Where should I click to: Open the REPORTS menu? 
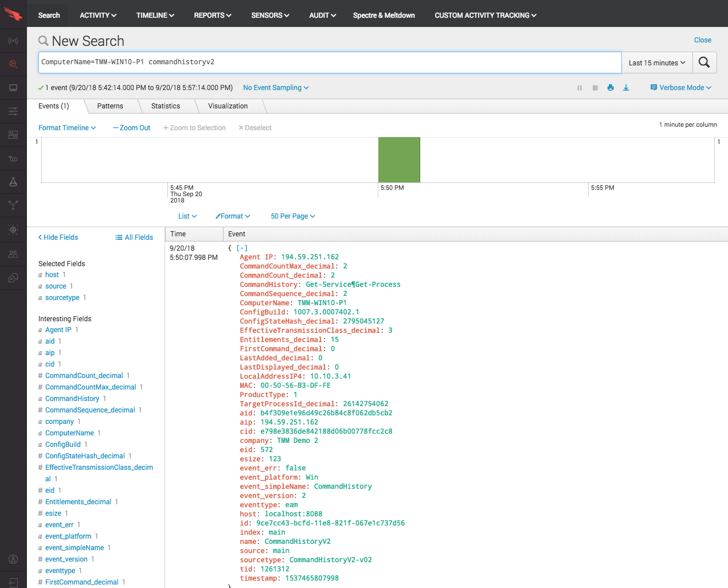tap(213, 15)
